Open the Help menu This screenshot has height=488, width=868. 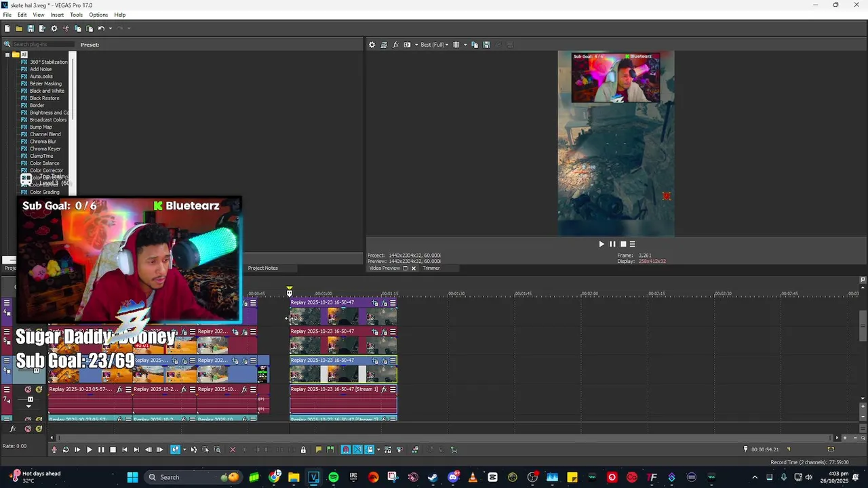120,15
